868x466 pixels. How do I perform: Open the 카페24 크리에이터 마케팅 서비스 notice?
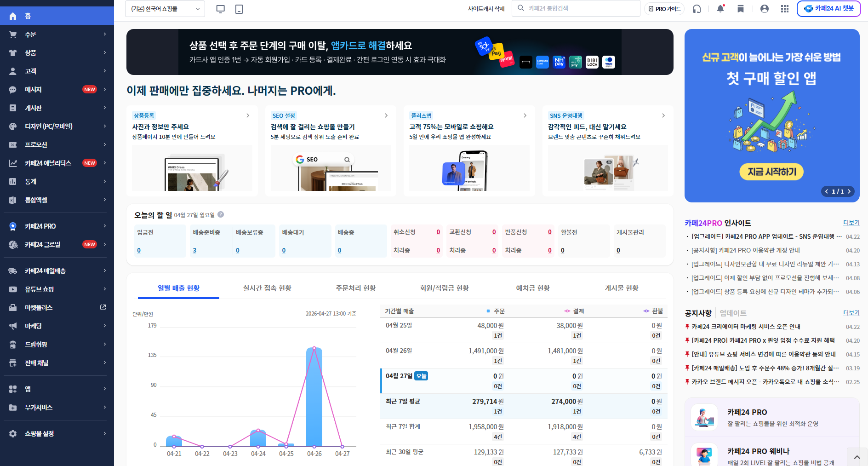tap(746, 327)
